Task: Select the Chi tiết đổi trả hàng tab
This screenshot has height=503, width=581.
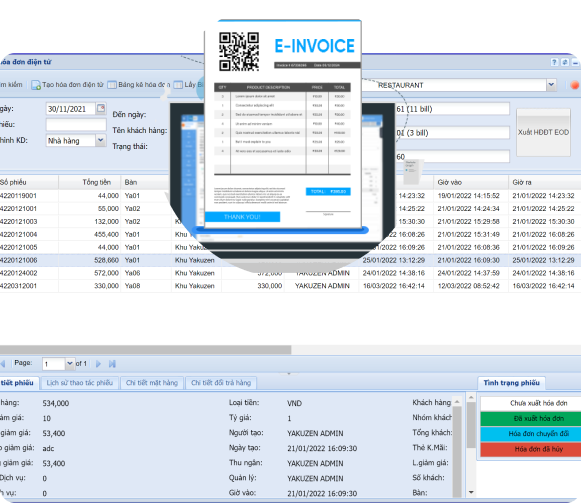Action: click(x=221, y=383)
